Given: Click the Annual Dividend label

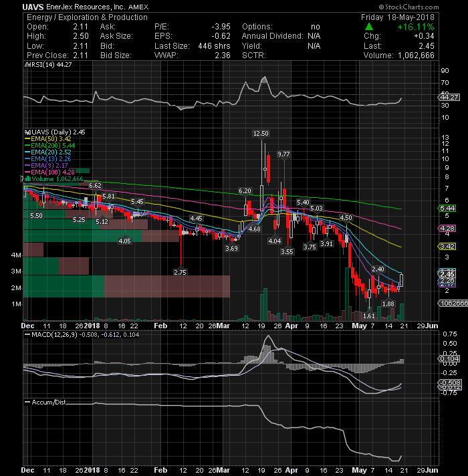Looking at the screenshot, I should click(273, 36).
